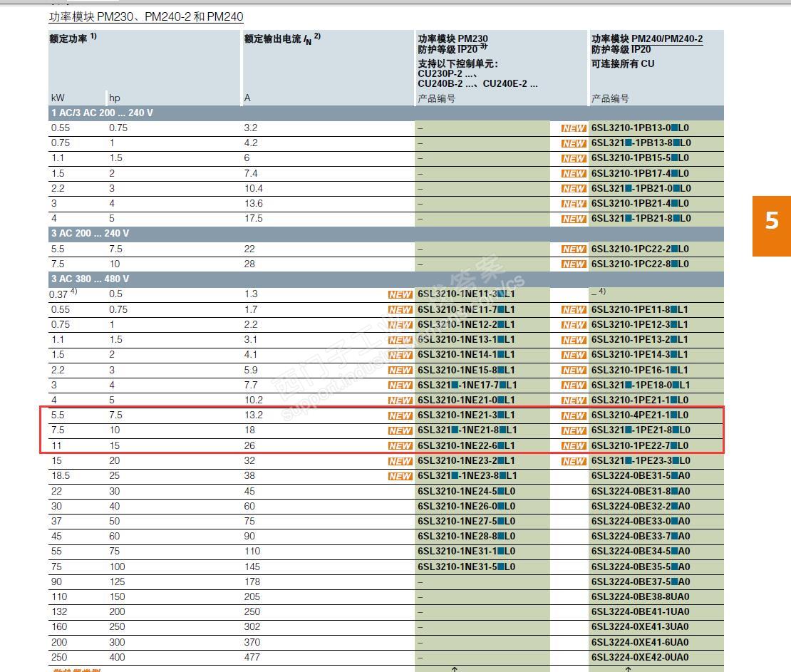Image resolution: width=791 pixels, height=672 pixels.
Task: Select product number 6SL3224-0BE37-5 A0
Action: click(641, 581)
